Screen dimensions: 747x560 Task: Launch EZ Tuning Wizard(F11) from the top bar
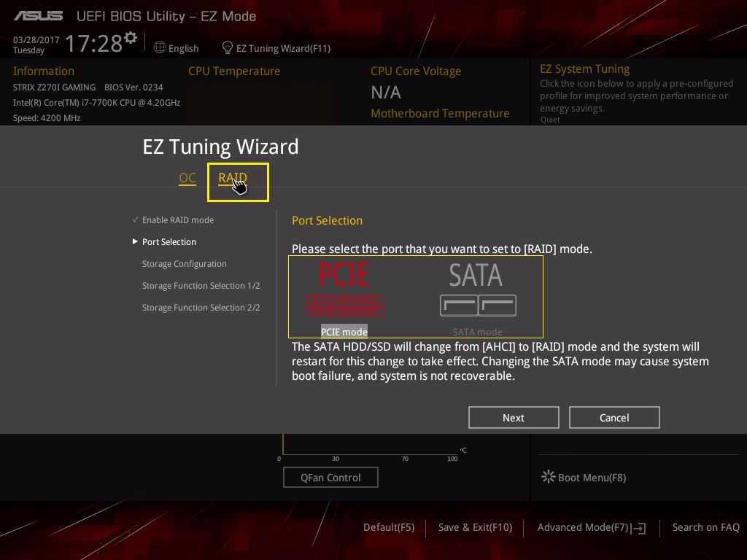[x=284, y=48]
